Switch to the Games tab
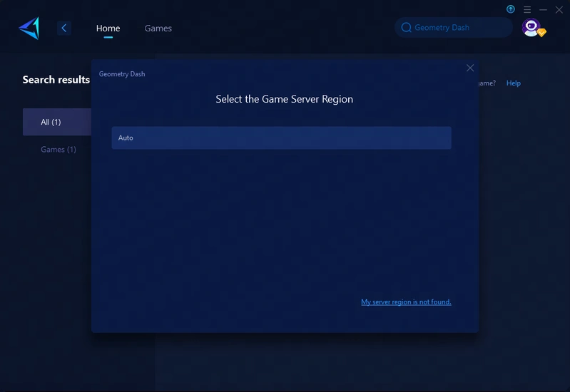The image size is (570, 392). [x=158, y=29]
